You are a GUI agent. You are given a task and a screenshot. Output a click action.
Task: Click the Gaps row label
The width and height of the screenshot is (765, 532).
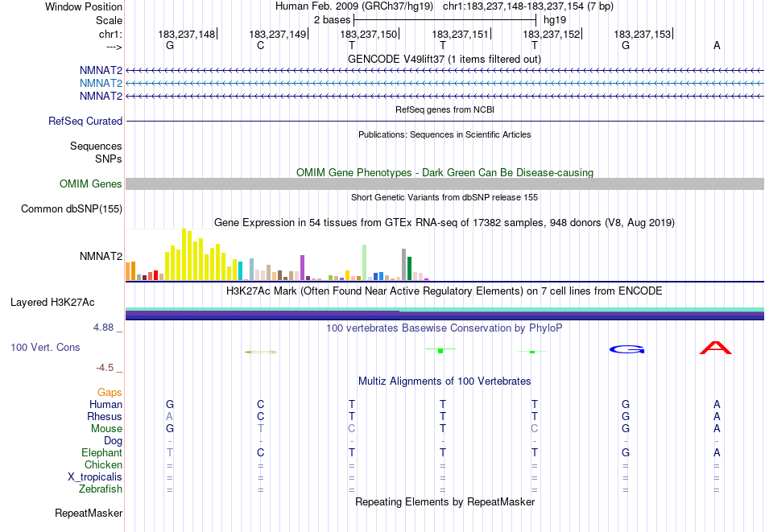(x=110, y=392)
